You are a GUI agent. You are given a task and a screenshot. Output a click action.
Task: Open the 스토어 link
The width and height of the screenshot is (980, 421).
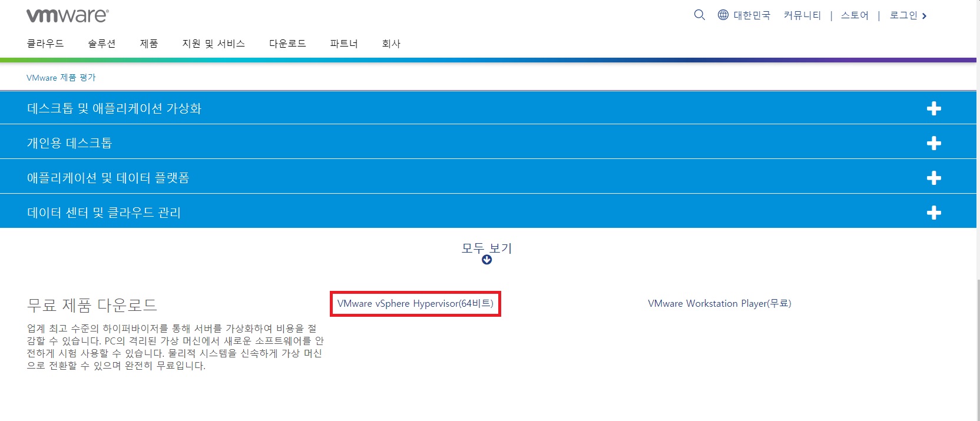coord(855,15)
